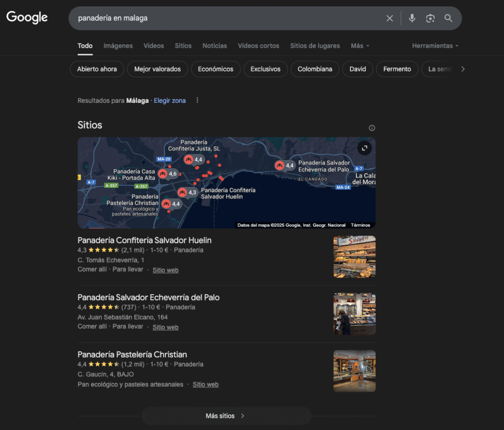Click the magnifying glass search icon

coord(448,18)
